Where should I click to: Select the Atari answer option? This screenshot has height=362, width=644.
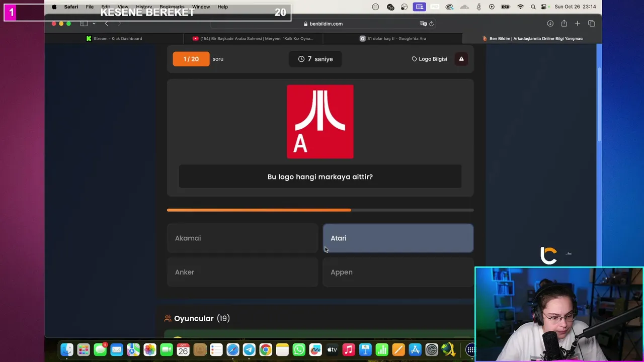(398, 238)
